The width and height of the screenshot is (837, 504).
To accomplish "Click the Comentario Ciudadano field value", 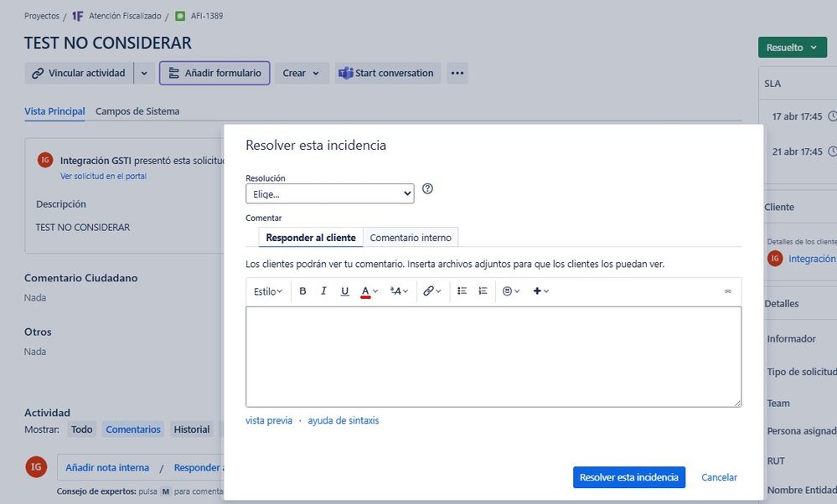I will pos(35,297).
